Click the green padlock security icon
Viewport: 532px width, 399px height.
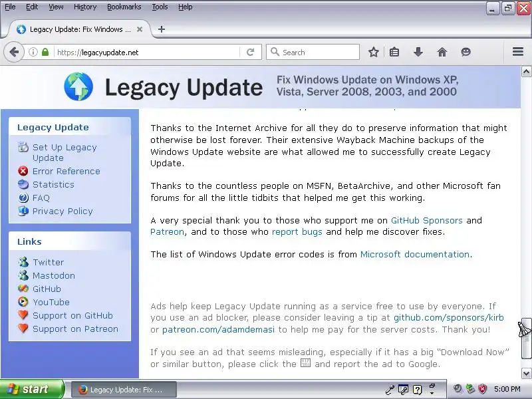click(45, 53)
